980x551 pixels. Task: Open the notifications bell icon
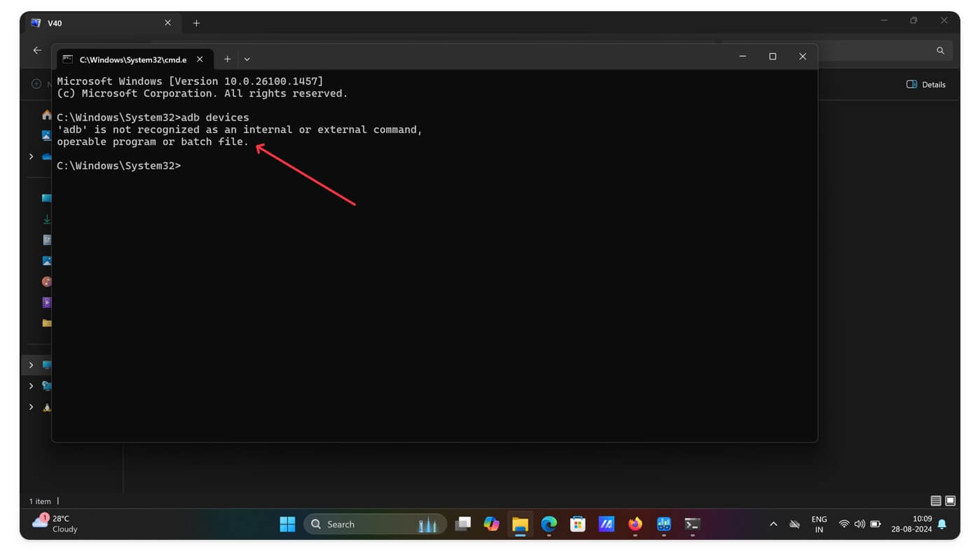click(942, 524)
